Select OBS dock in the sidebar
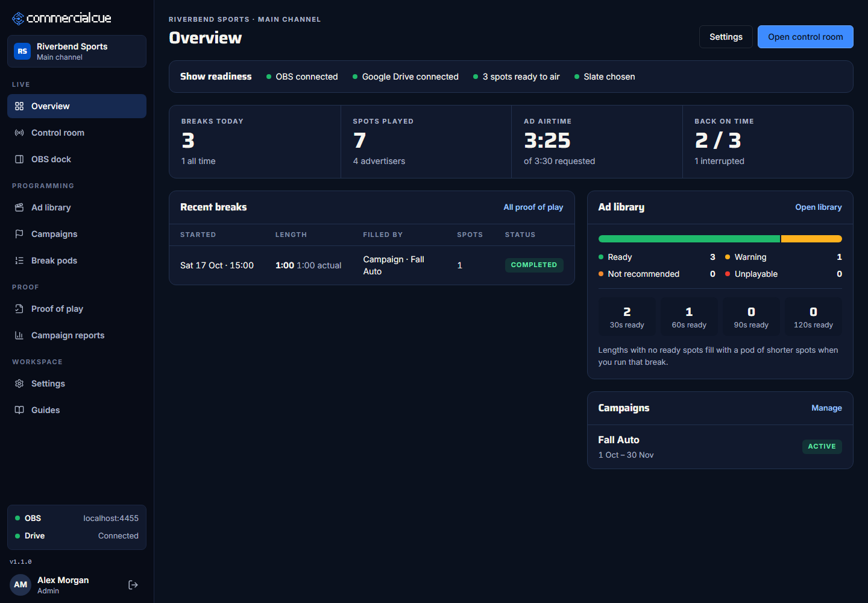The image size is (868, 603). click(77, 159)
